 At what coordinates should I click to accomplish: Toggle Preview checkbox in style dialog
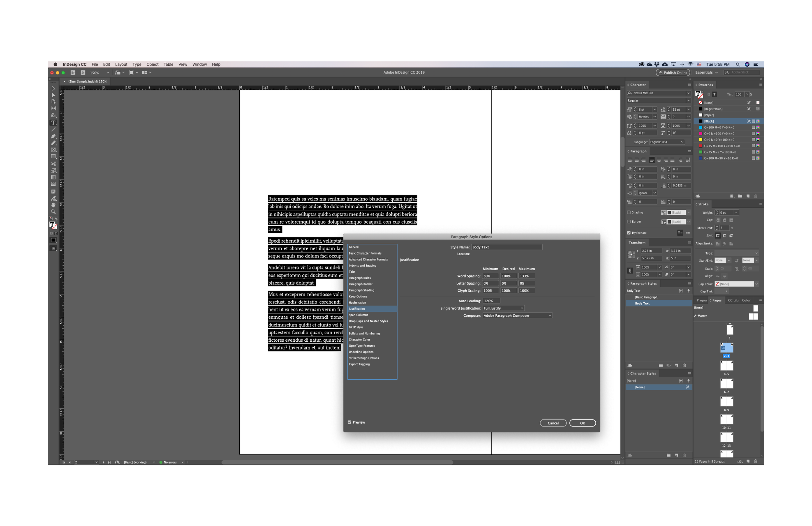point(349,422)
